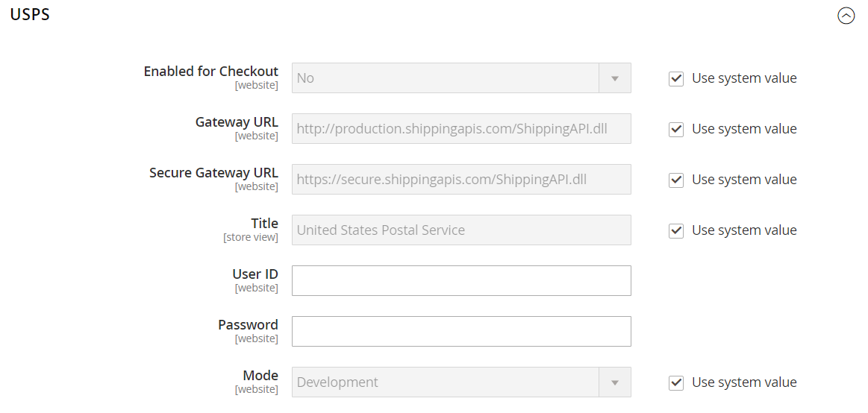868x413 pixels.
Task: Click the Use system value text beside Title
Action: (x=744, y=230)
